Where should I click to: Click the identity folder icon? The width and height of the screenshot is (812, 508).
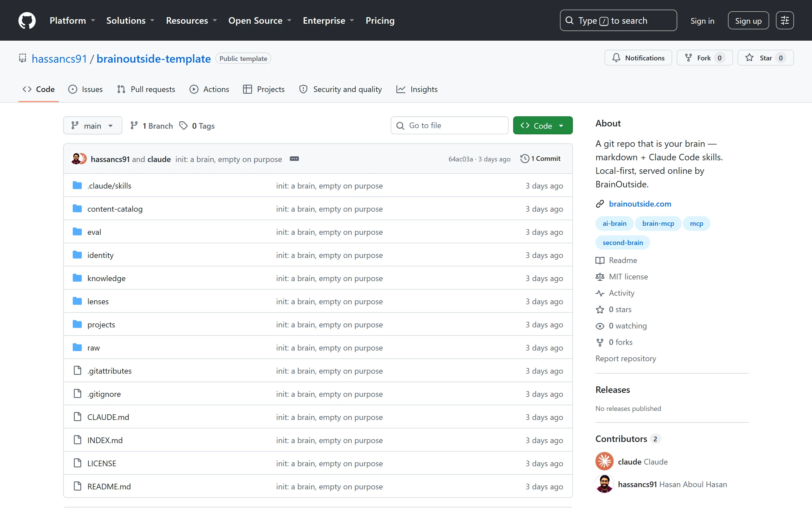(77, 255)
